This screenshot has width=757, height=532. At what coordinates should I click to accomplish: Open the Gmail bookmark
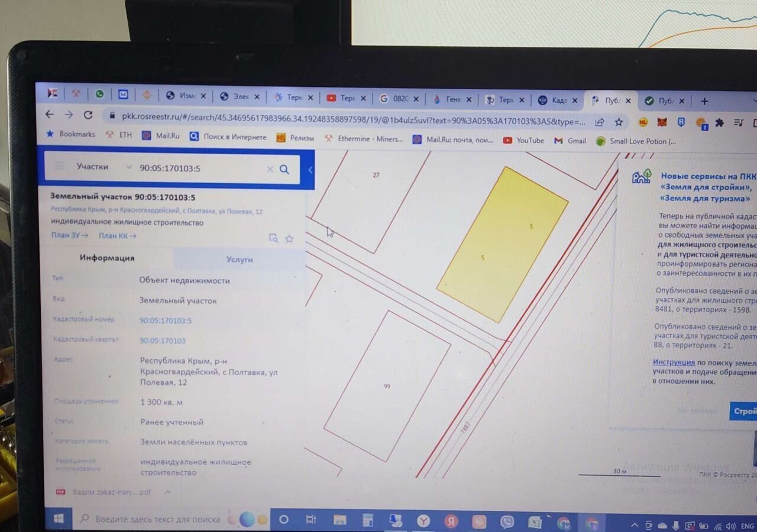click(x=570, y=141)
